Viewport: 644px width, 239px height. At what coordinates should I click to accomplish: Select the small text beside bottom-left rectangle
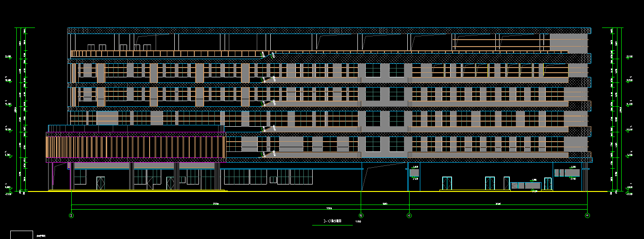41,236
